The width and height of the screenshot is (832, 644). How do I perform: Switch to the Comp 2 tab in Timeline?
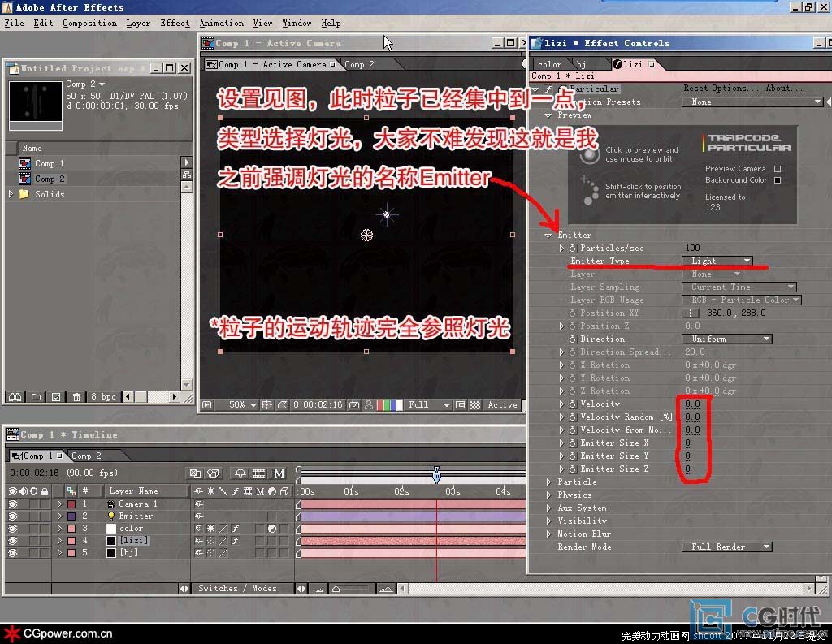pyautogui.click(x=86, y=456)
